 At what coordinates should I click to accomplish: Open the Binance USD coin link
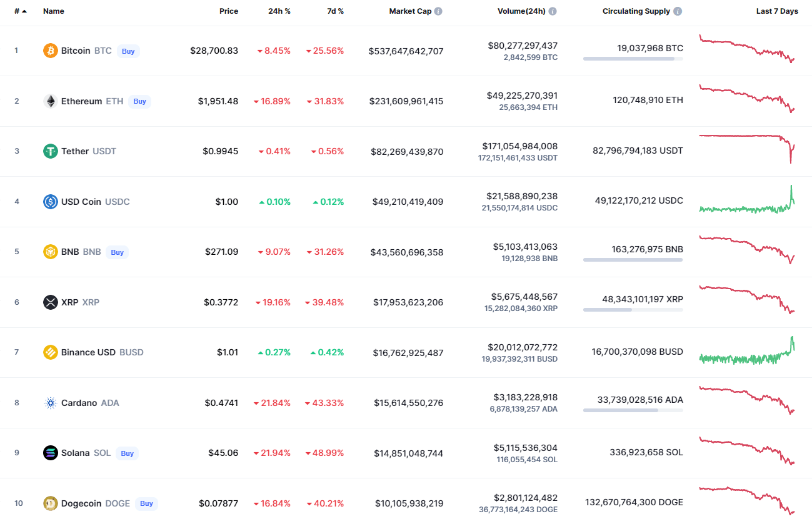[88, 352]
